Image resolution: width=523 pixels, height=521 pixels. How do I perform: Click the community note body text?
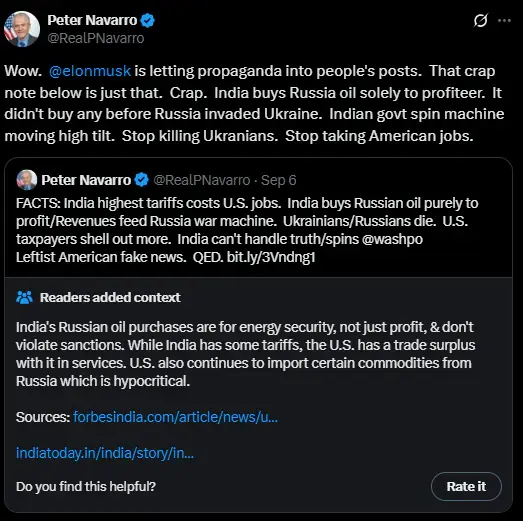click(245, 354)
